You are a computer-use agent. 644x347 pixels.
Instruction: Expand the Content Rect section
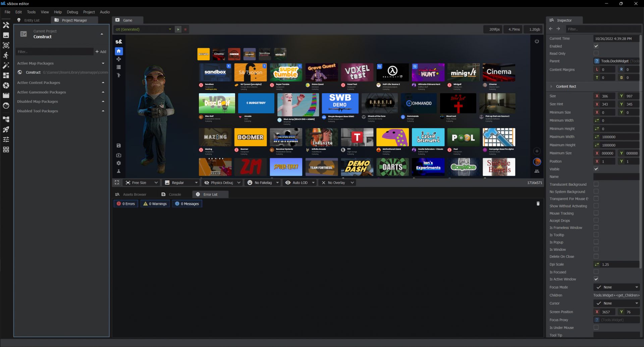(551, 86)
